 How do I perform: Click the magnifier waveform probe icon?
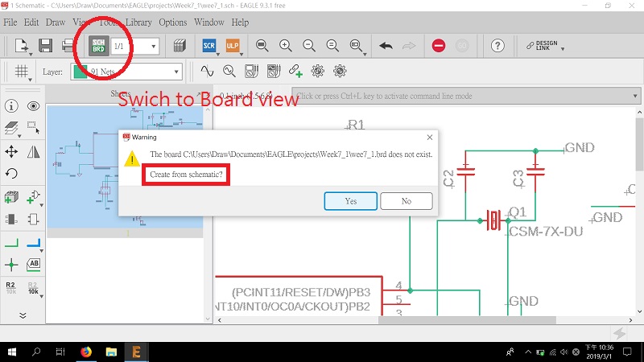point(229,71)
